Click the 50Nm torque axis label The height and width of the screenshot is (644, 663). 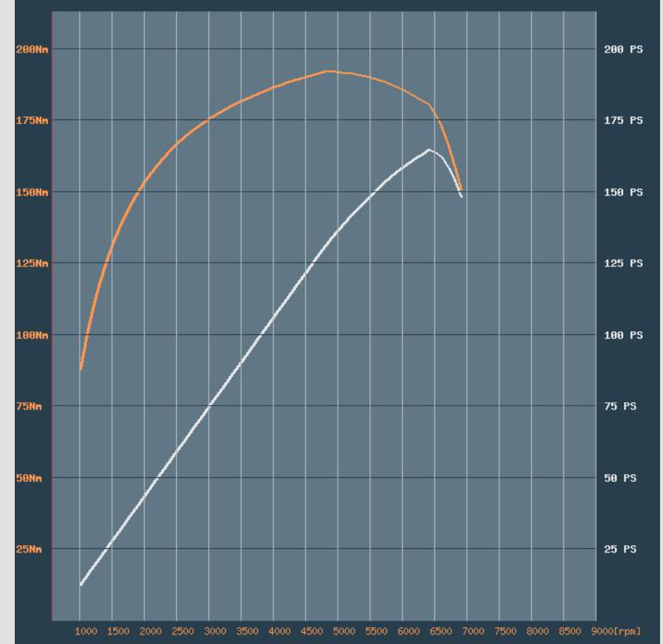29,478
